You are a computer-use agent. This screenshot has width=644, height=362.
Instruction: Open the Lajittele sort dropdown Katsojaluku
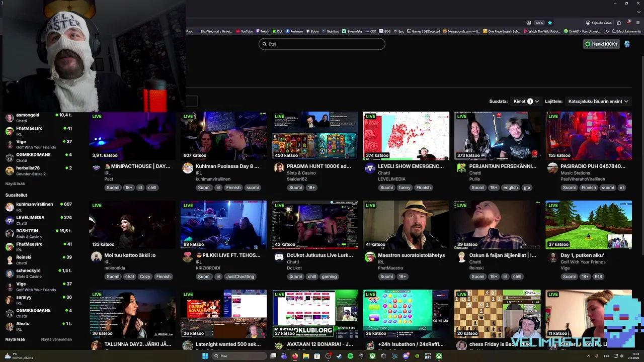coord(598,101)
